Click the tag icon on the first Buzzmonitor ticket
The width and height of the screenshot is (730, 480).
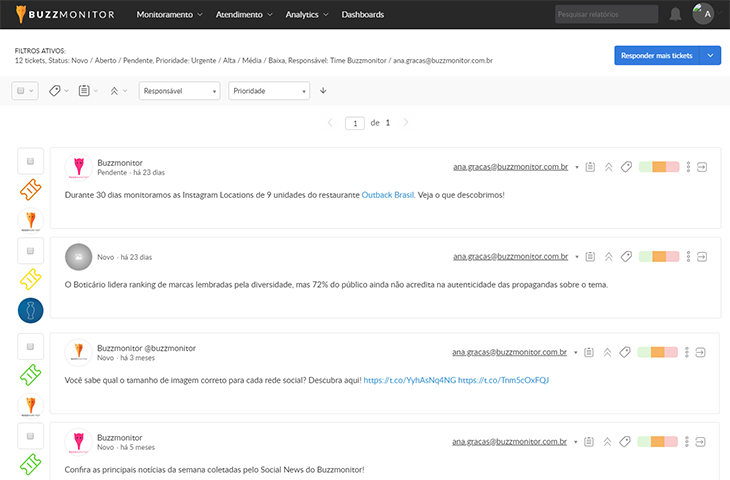(626, 167)
